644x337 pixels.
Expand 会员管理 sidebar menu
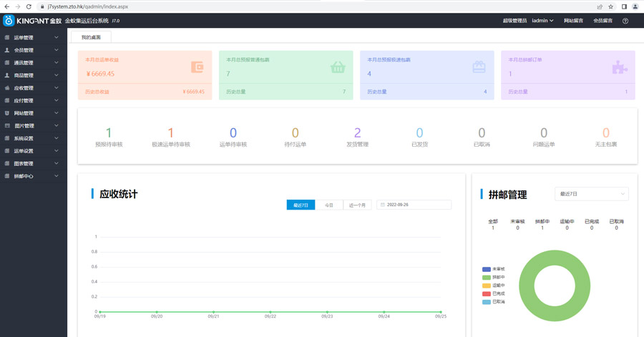click(x=32, y=50)
